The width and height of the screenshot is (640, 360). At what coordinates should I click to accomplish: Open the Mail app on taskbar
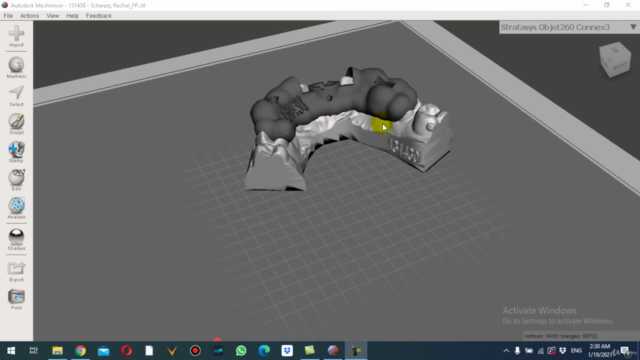[x=103, y=351]
